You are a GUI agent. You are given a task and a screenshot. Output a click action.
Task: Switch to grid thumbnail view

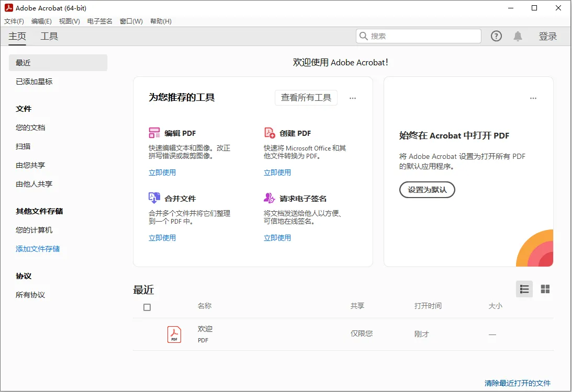pyautogui.click(x=545, y=289)
